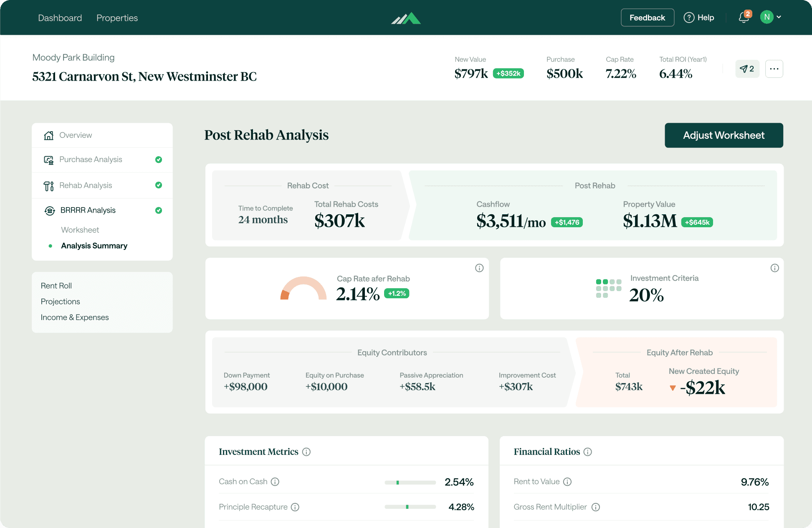Screen dimensions: 812x528
Task: Click the Total ROI 6.44% header value
Action: click(x=675, y=74)
